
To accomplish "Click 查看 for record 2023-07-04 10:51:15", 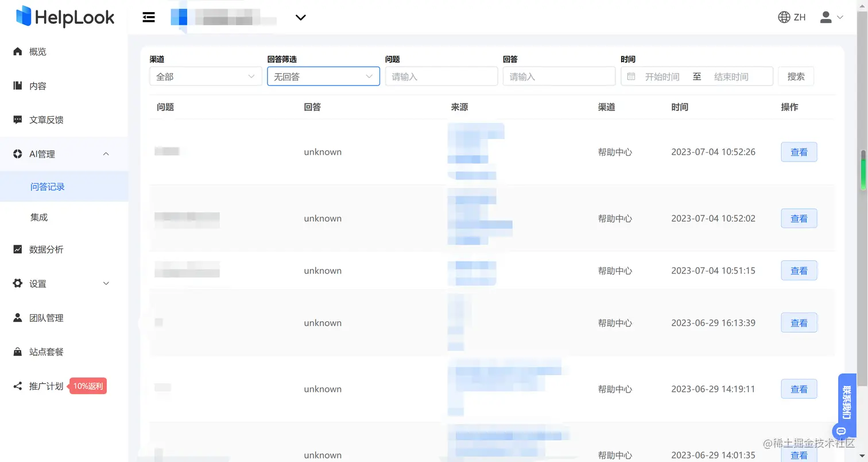I will pyautogui.click(x=799, y=271).
